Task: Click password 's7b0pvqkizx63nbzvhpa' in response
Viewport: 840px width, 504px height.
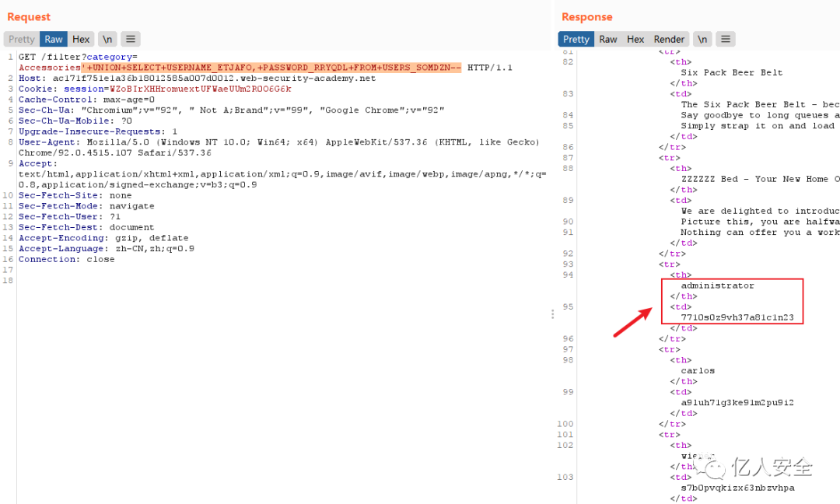Action: [737, 488]
